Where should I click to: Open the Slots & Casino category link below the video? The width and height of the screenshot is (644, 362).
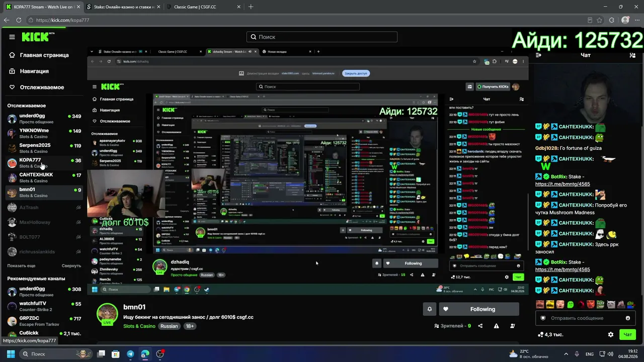point(139,326)
